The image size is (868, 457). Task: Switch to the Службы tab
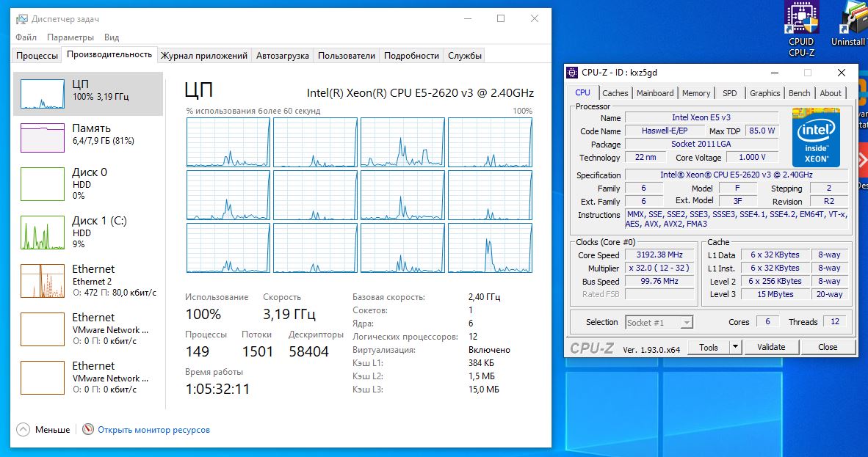point(464,55)
